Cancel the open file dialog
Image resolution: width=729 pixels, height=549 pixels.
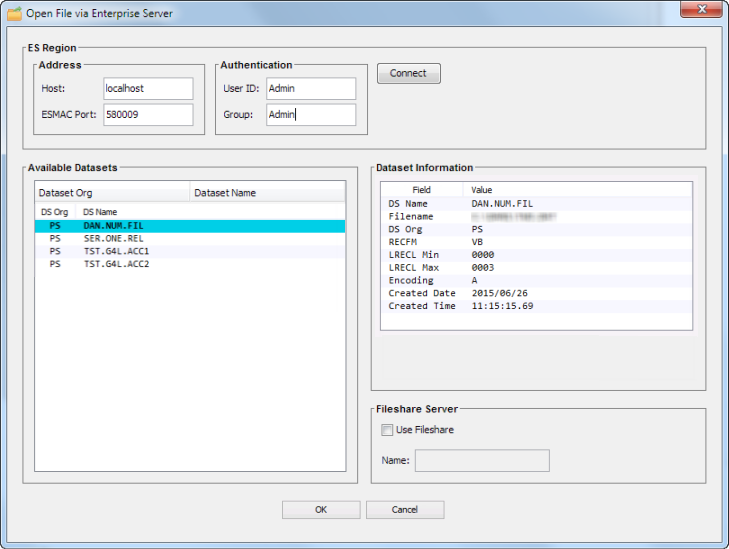click(405, 510)
